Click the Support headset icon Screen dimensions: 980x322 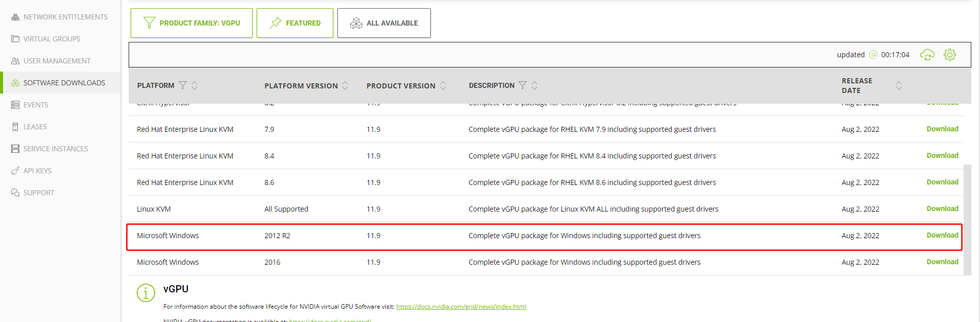[15, 193]
